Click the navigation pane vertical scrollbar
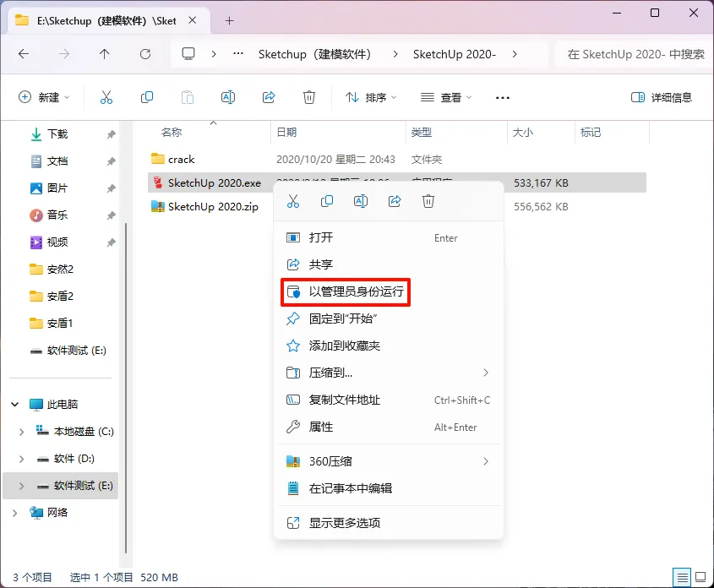This screenshot has height=588, width=714. point(126,389)
